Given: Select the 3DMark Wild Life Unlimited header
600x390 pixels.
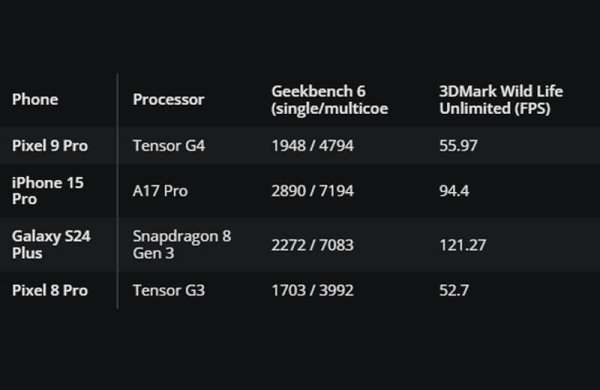Looking at the screenshot, I should coord(501,100).
